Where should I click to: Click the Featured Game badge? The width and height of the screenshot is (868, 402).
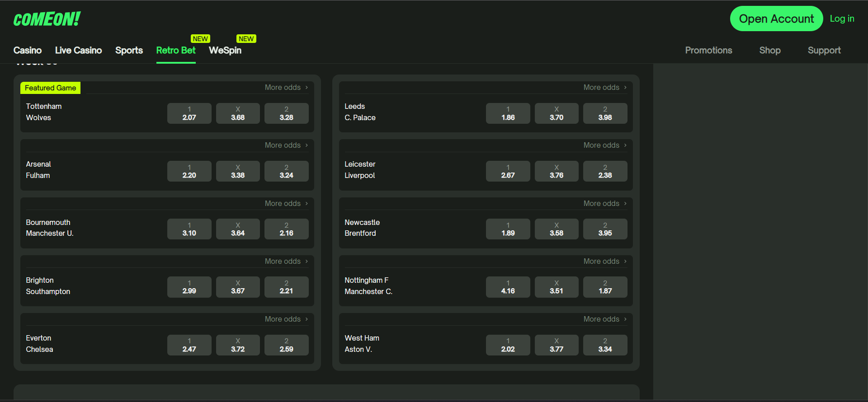50,88
